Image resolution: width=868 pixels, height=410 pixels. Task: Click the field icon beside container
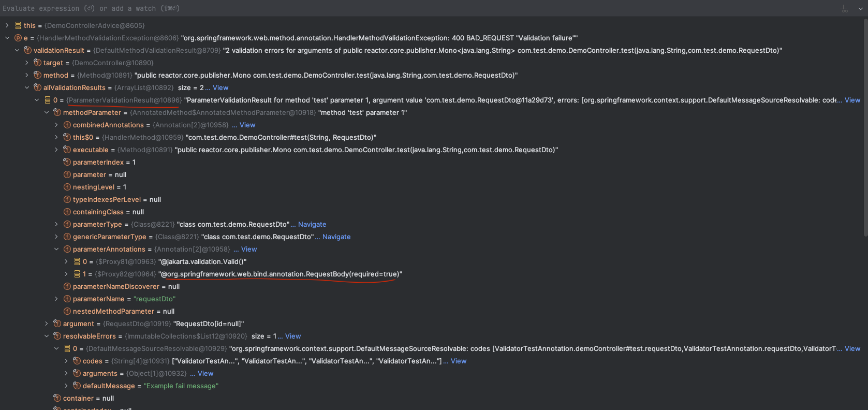coord(57,398)
